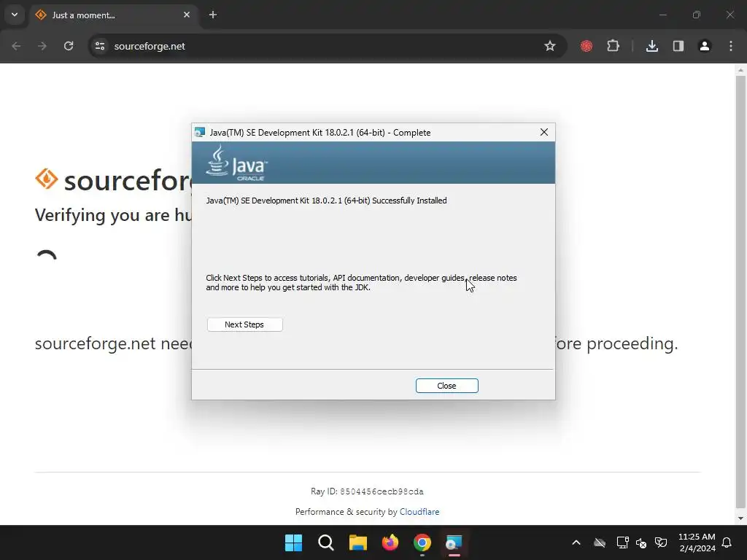747x560 pixels.
Task: Reload the sourceforge.net page
Action: point(69,46)
